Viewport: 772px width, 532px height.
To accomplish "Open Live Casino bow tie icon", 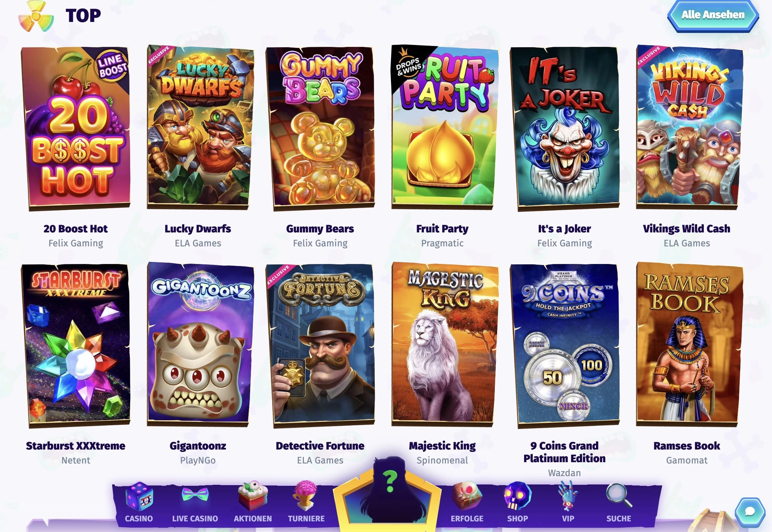I will pos(195,495).
